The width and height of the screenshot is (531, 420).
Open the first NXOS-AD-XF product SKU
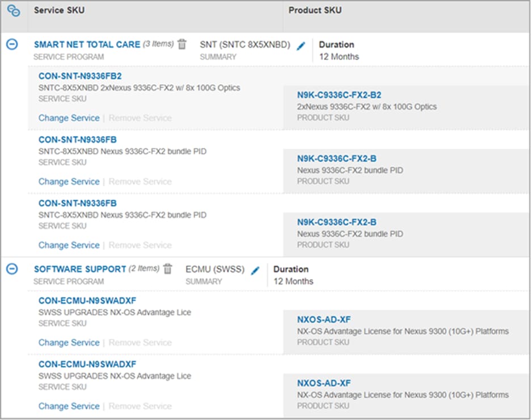point(324,320)
